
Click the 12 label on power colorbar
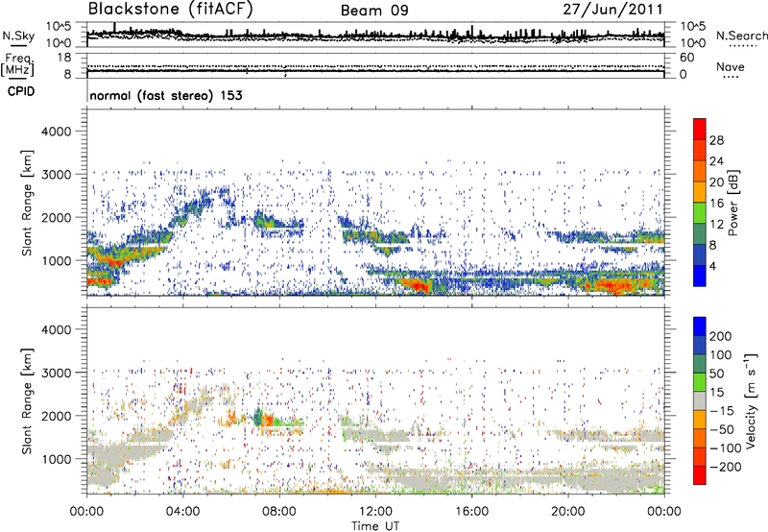[716, 225]
